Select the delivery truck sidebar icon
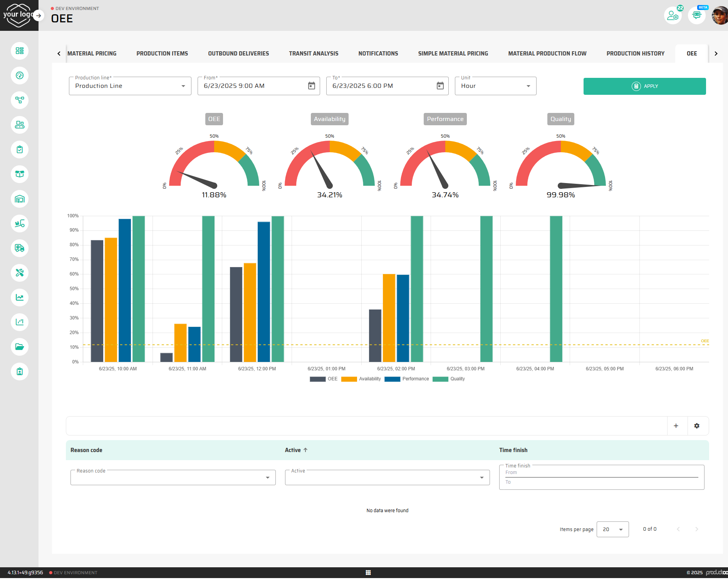 [x=20, y=248]
